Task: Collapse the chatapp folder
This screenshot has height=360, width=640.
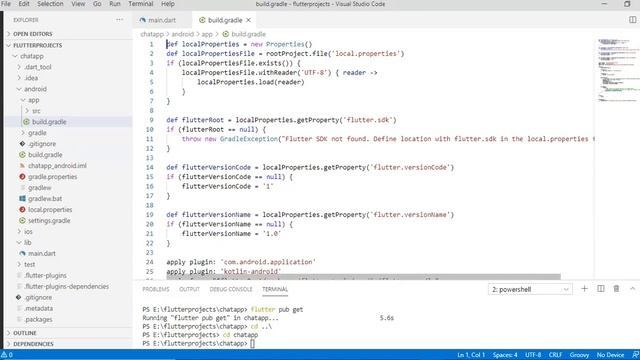Action: click(x=32, y=56)
